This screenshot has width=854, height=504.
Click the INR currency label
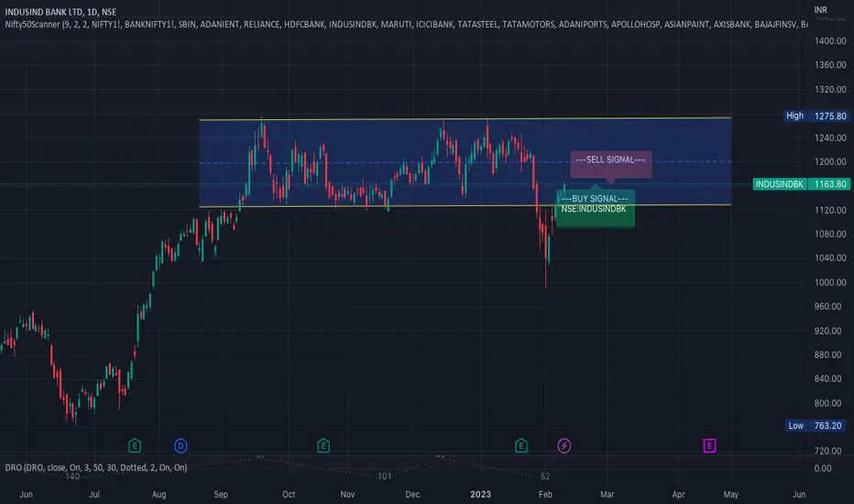820,10
